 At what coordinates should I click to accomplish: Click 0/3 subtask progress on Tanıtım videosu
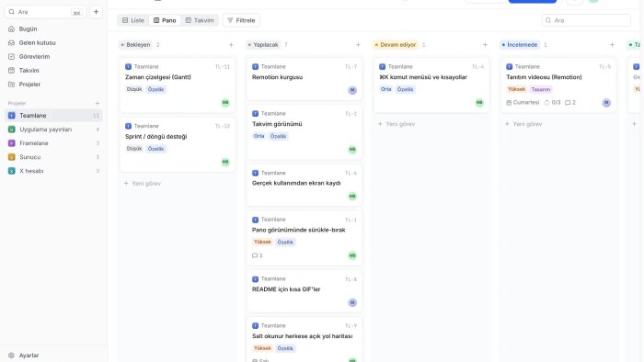pos(552,103)
